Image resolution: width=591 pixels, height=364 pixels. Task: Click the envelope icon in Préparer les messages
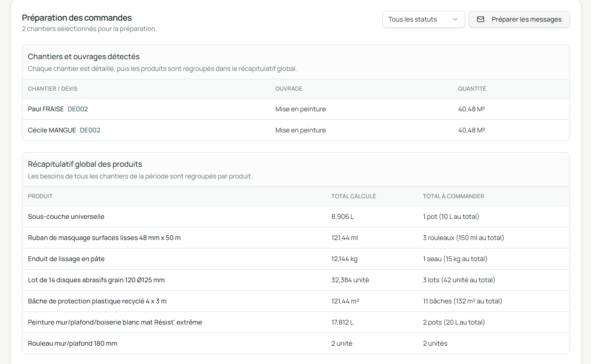(x=481, y=19)
